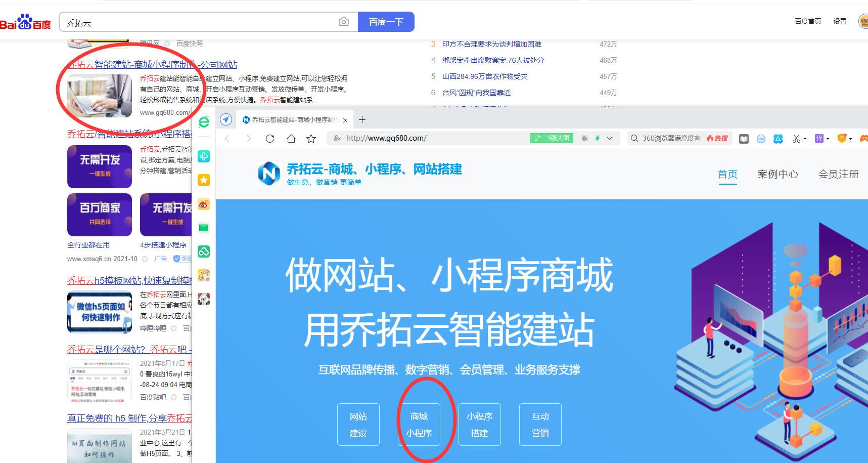Viewport: 868px width, 463px height.
Task: Click the 小程序搭建 button
Action: (x=480, y=425)
